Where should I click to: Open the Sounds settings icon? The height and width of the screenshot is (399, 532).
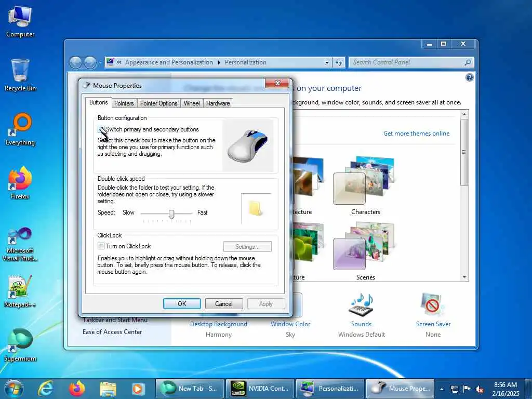[x=361, y=305]
